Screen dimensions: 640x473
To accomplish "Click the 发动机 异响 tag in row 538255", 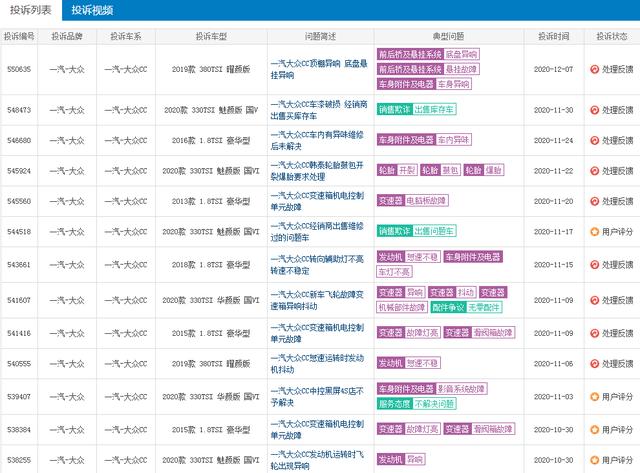I will click(x=401, y=460).
